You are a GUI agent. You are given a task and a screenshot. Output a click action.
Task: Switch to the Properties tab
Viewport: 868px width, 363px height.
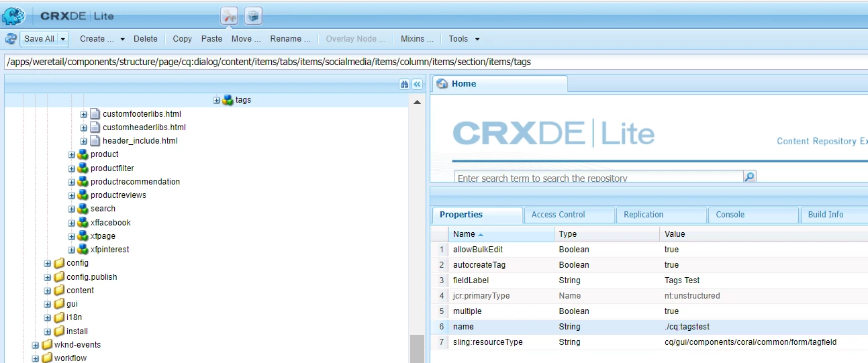point(477,215)
